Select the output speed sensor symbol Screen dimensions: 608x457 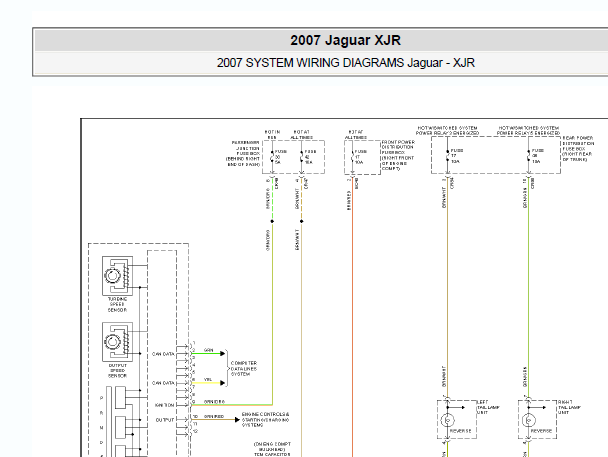coord(117,342)
